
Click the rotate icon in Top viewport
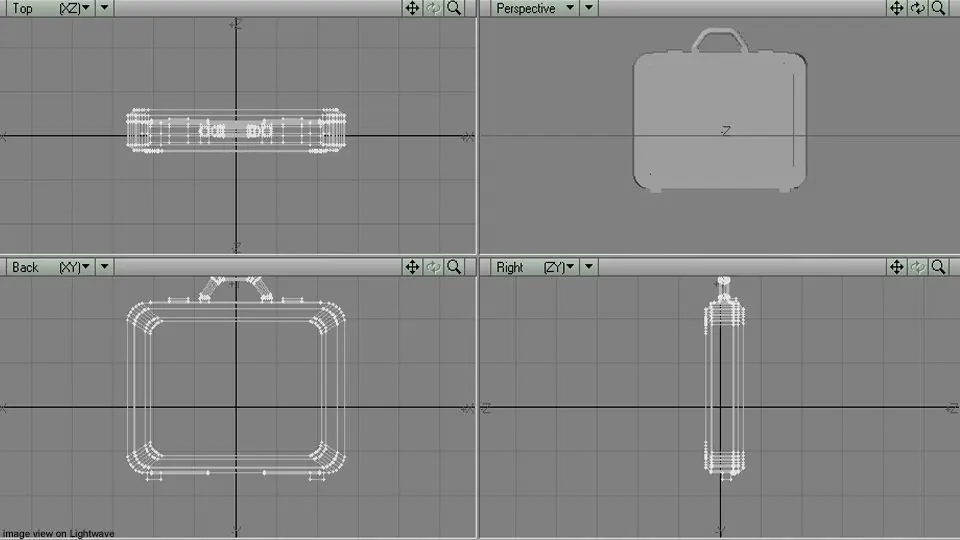pos(433,8)
